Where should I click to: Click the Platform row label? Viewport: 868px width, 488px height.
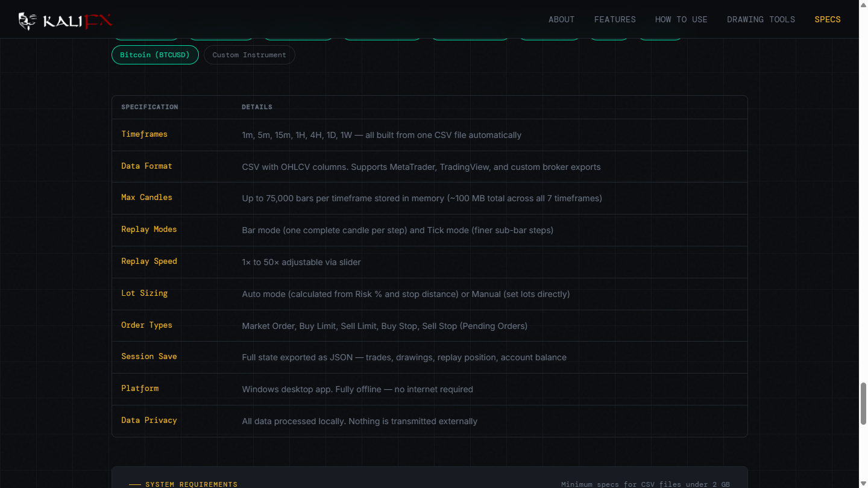point(140,389)
